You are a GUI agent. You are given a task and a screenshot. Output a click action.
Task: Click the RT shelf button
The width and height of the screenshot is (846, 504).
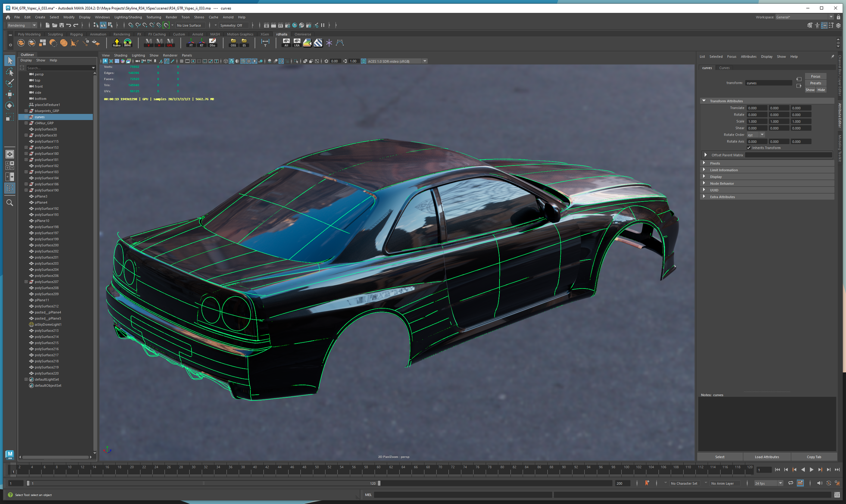(201, 43)
